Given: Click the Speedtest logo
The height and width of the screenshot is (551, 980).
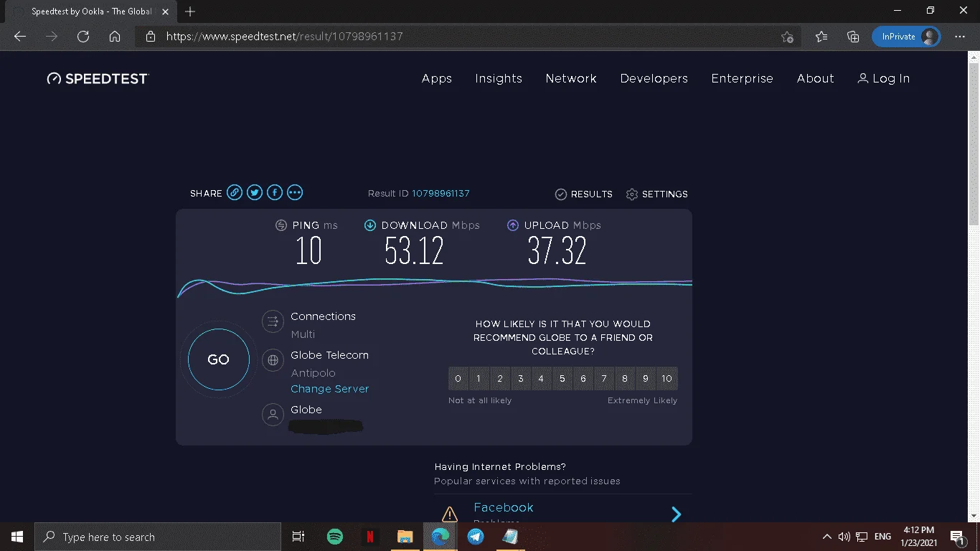Looking at the screenshot, I should pyautogui.click(x=98, y=79).
